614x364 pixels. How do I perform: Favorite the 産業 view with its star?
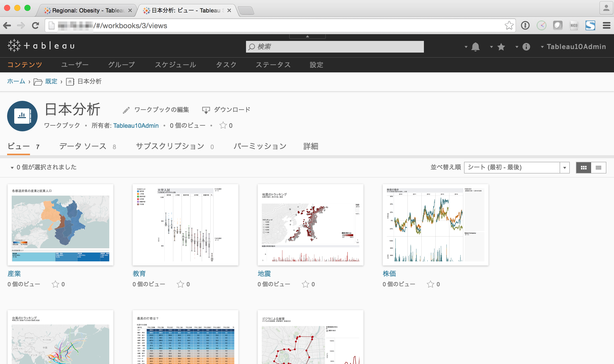(55, 284)
